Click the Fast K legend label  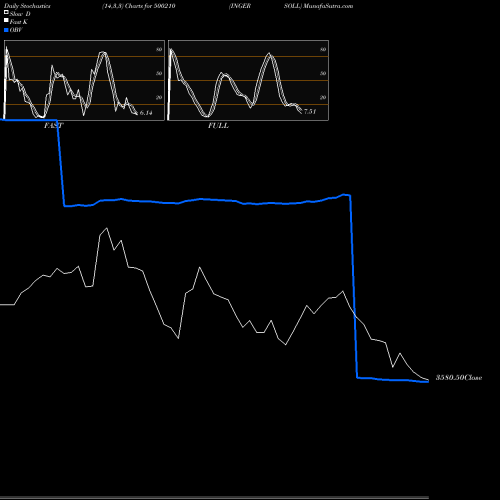[19, 22]
